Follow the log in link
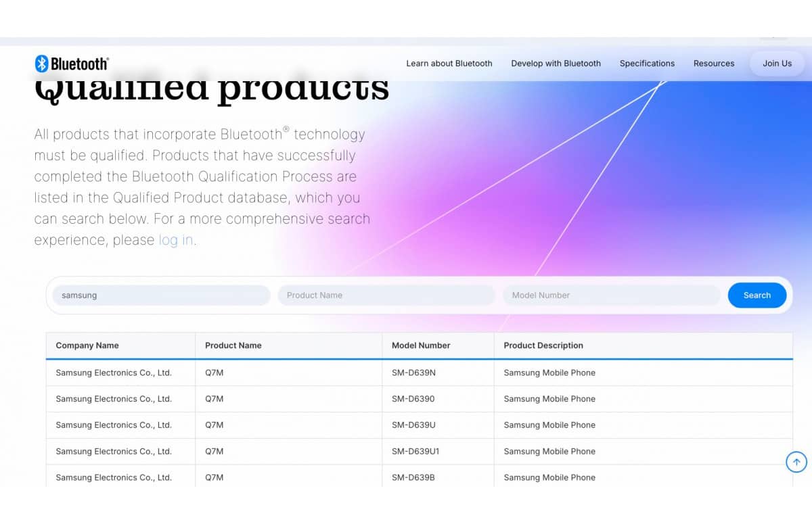Screen dimensions: 812x524 [x=176, y=240]
